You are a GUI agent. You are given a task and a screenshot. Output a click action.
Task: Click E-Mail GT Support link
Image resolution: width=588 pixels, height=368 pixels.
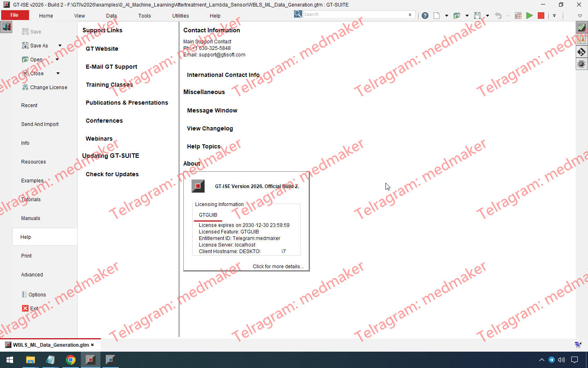[x=111, y=67]
